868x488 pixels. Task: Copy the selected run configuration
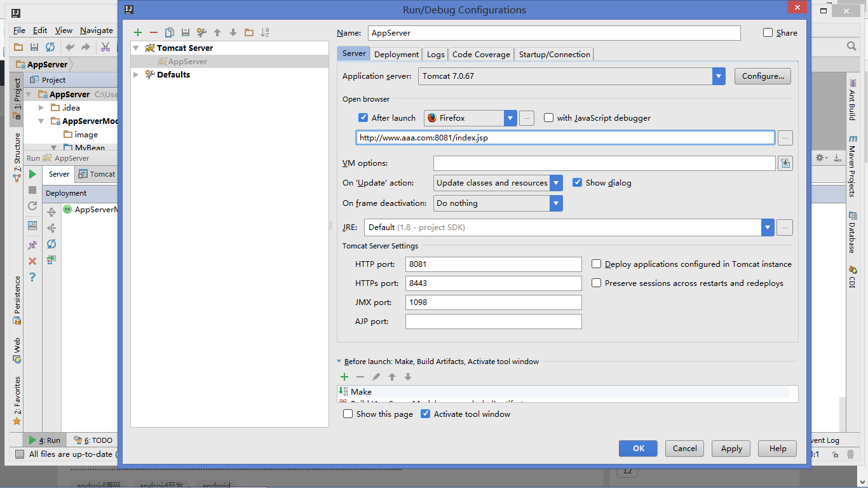(170, 32)
